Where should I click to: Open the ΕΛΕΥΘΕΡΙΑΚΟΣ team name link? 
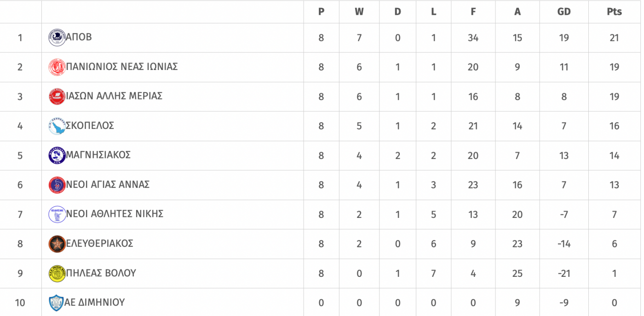[x=100, y=243]
